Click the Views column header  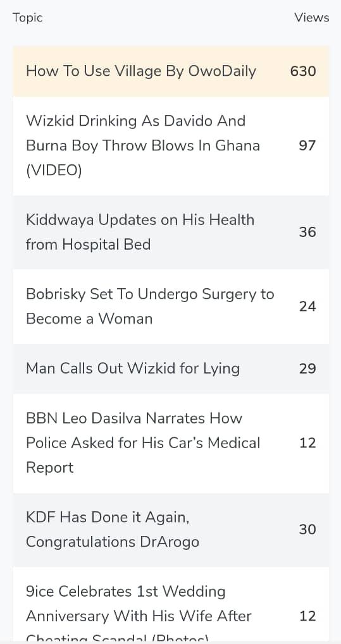tap(312, 18)
